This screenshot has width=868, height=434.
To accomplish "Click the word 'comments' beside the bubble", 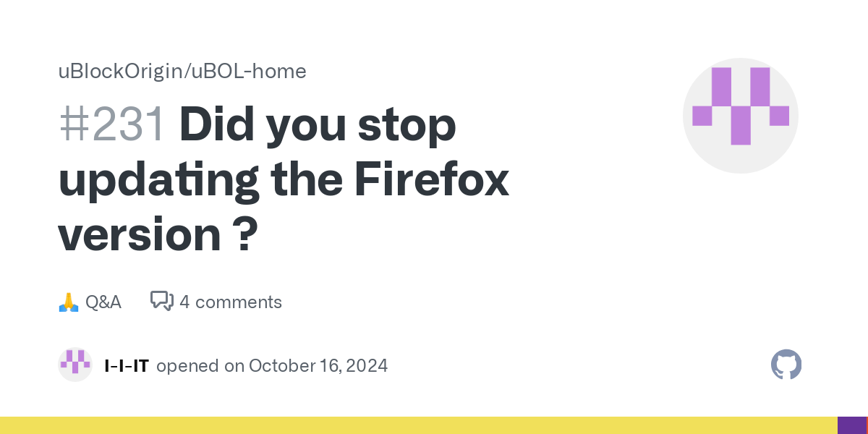I will [239, 302].
